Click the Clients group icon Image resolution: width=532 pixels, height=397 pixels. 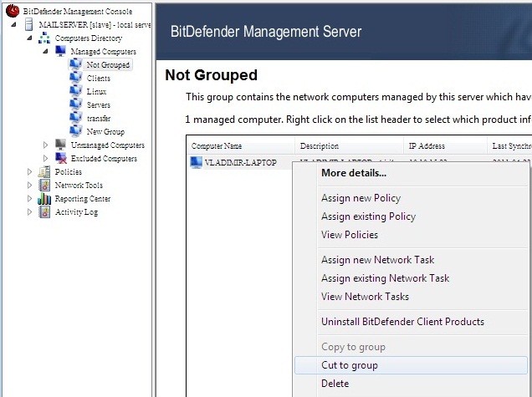click(x=75, y=78)
